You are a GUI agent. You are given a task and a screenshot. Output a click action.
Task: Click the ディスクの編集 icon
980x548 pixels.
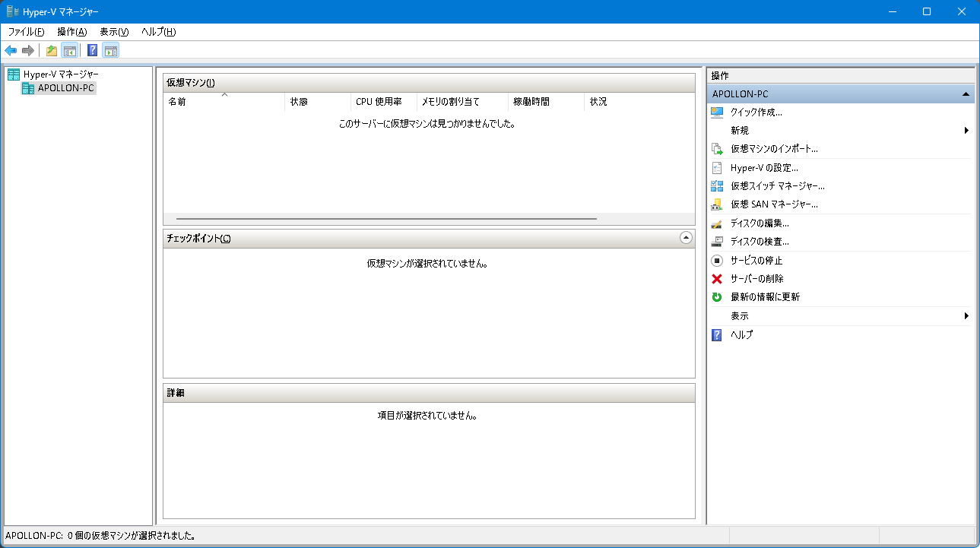coord(717,223)
